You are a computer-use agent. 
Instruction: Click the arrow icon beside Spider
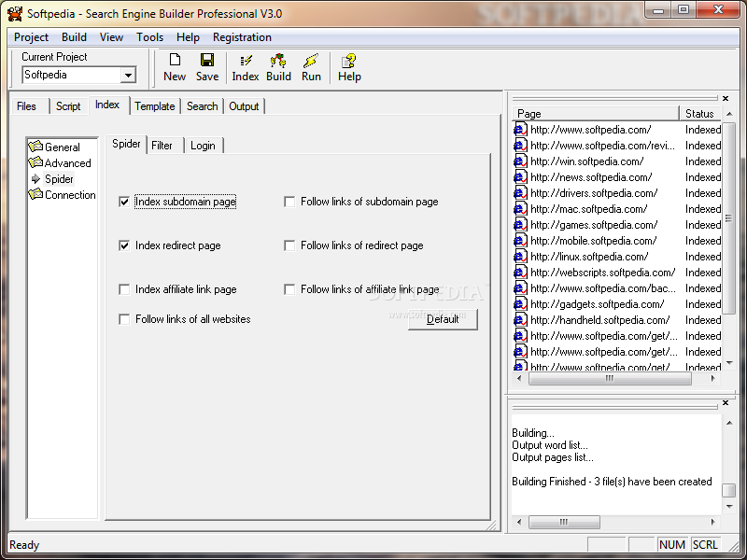(x=35, y=179)
